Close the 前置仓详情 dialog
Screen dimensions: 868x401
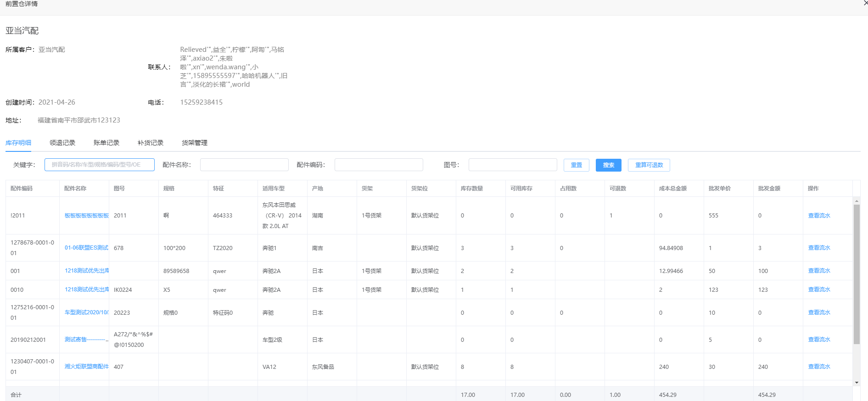click(865, 3)
